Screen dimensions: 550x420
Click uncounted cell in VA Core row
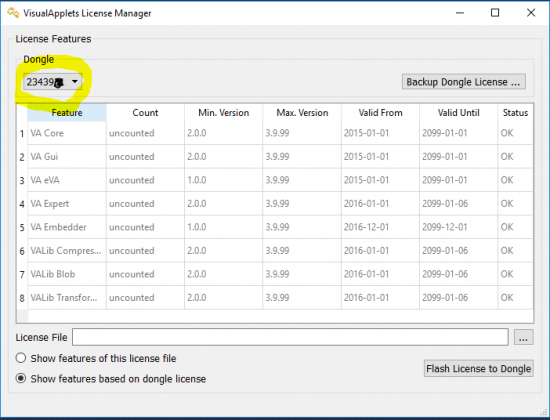pos(145,133)
